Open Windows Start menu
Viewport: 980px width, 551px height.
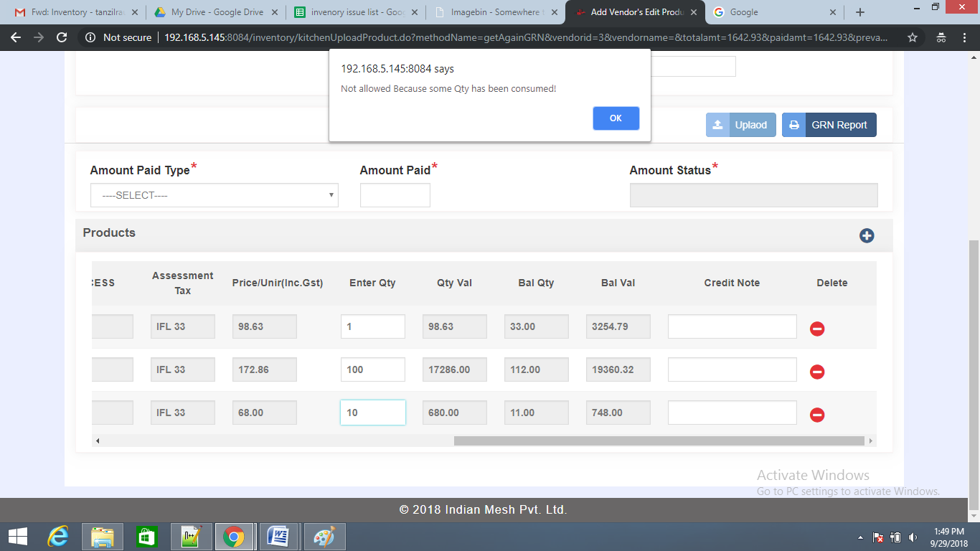[17, 536]
